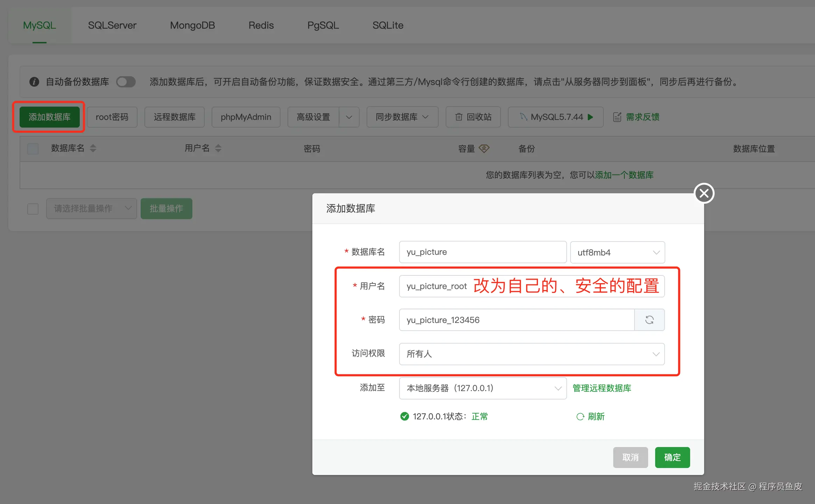Click the green 确定 confirm button
Image resolution: width=815 pixels, height=504 pixels.
[x=672, y=457]
